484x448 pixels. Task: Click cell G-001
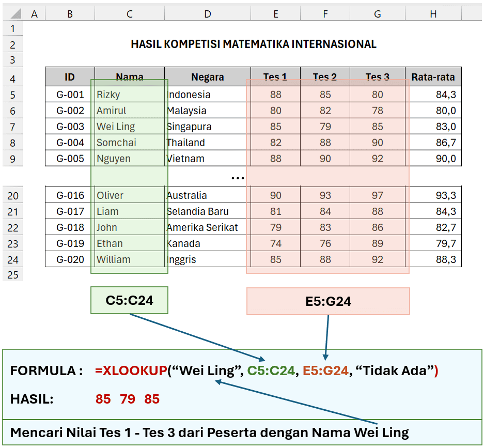pyautogui.click(x=70, y=95)
